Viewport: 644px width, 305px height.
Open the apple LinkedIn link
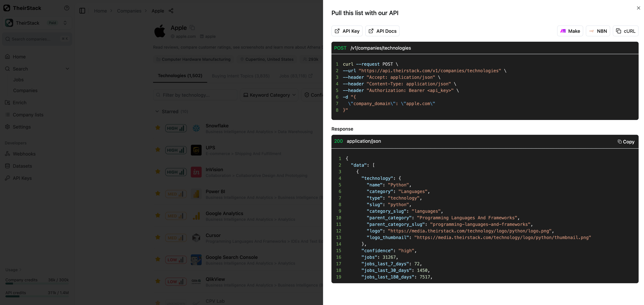click(208, 36)
